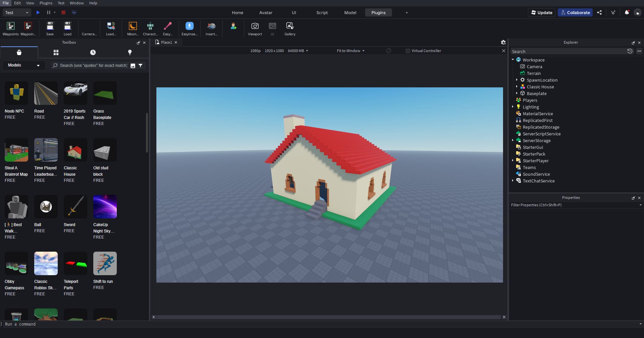Click the Update button
Screen dimensions: 644x338
coord(541,12)
